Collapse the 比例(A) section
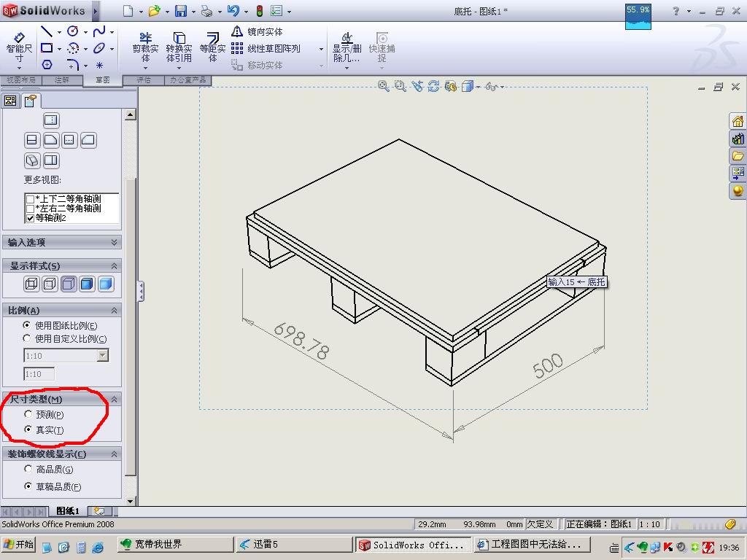Viewport: 747px width, 560px height. [114, 311]
